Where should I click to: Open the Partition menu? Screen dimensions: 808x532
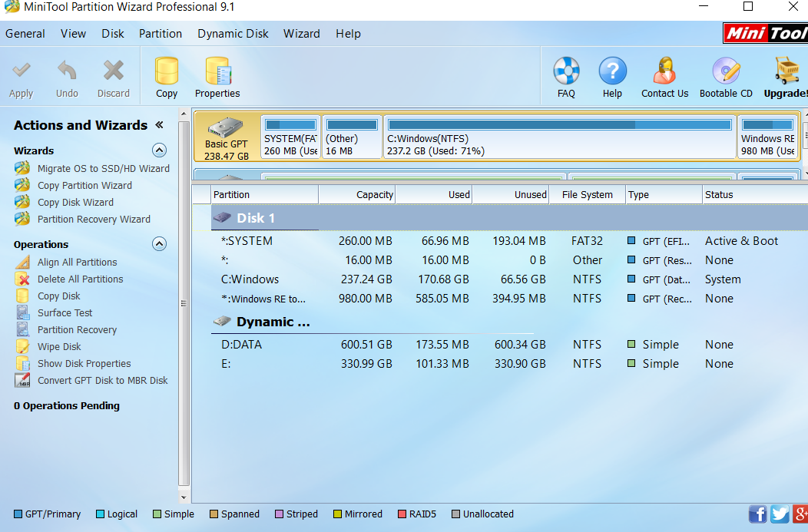click(161, 34)
